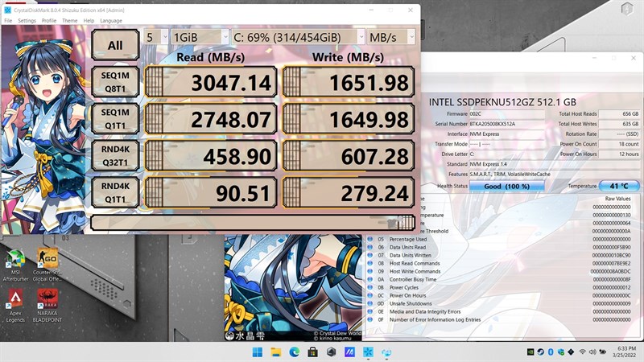The height and width of the screenshot is (362, 644).
Task: Switch to CrystalDiskInfo in the taskbar
Action: point(386,352)
